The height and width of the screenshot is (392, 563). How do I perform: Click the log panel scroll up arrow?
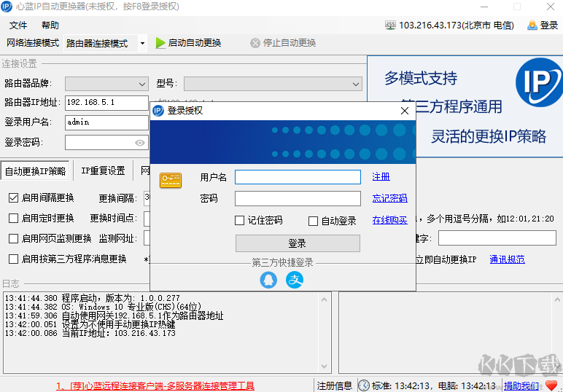click(x=324, y=299)
